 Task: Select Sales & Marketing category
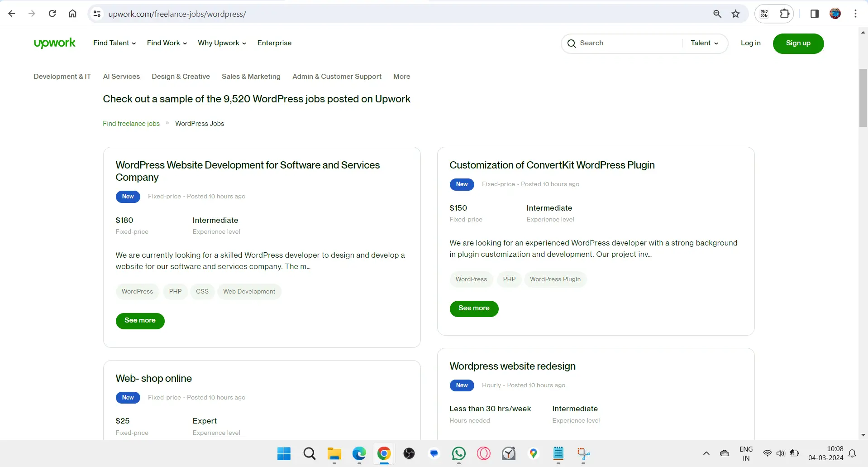click(x=251, y=77)
